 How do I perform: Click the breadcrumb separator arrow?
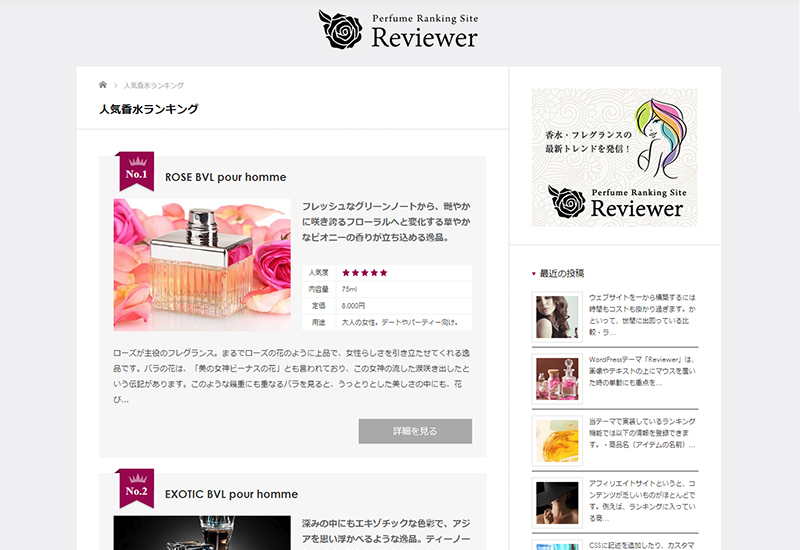pyautogui.click(x=115, y=85)
